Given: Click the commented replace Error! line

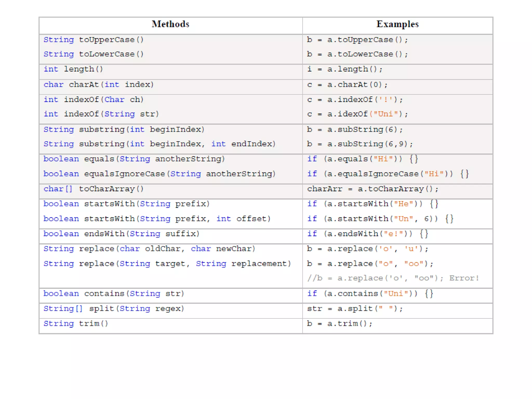Looking at the screenshot, I should (393, 278).
